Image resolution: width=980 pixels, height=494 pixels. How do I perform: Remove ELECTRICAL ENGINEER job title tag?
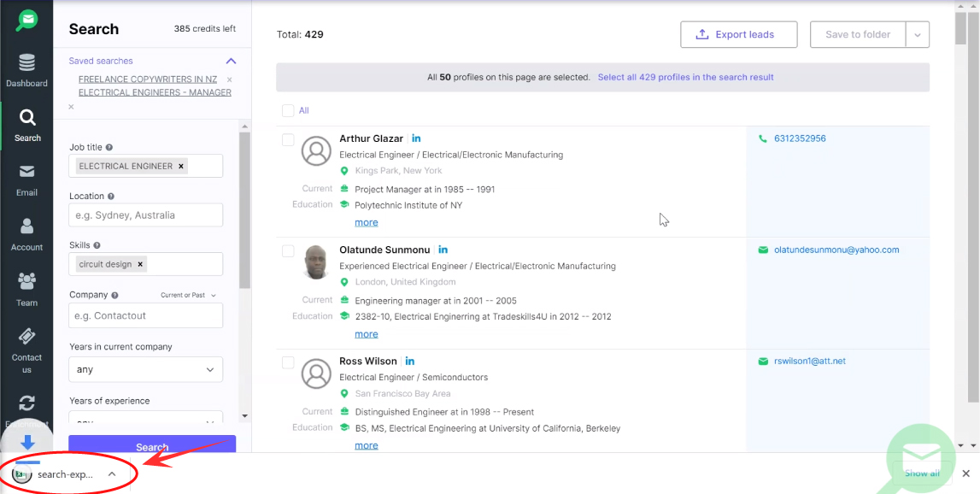(x=181, y=167)
